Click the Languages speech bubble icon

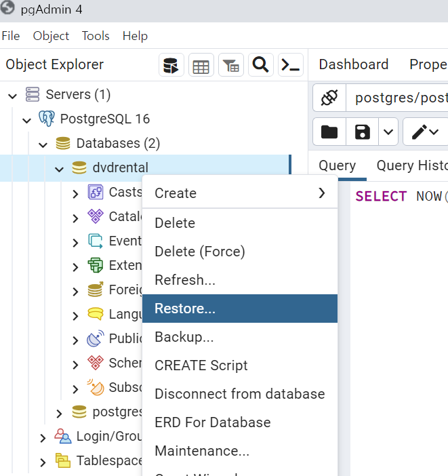point(96,314)
